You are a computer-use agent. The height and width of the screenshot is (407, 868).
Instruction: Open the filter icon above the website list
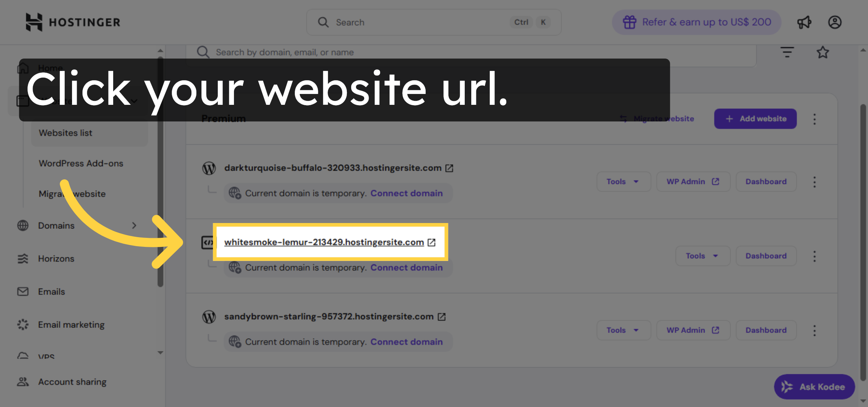(x=787, y=52)
